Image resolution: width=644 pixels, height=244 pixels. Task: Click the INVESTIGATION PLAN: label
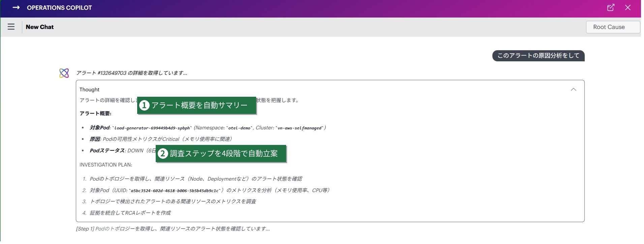click(x=106, y=165)
